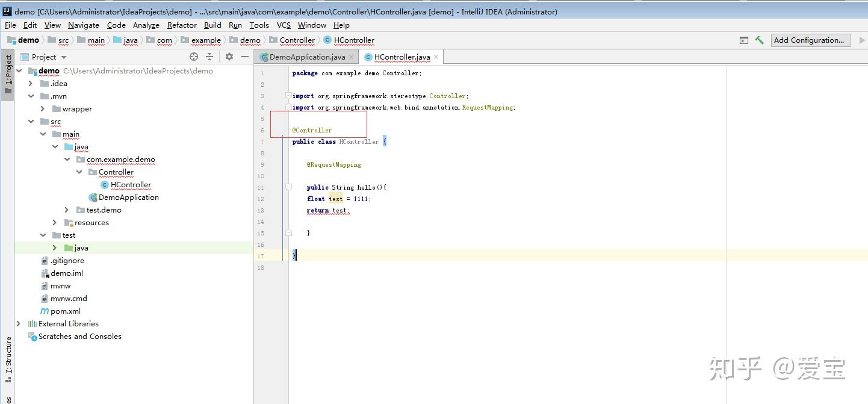Viewport: 868px width, 404px height.
Task: Open the Navigate menu
Action: (x=84, y=25)
